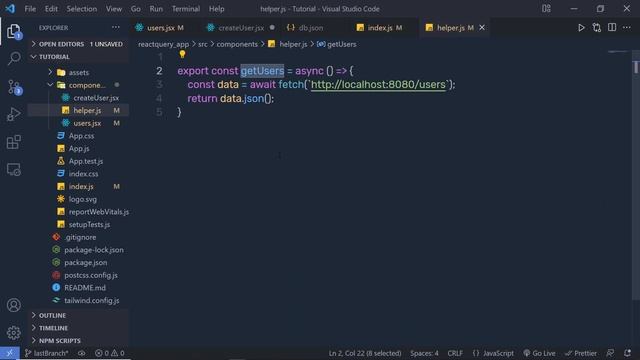Open the Extensions view icon

(x=14, y=142)
